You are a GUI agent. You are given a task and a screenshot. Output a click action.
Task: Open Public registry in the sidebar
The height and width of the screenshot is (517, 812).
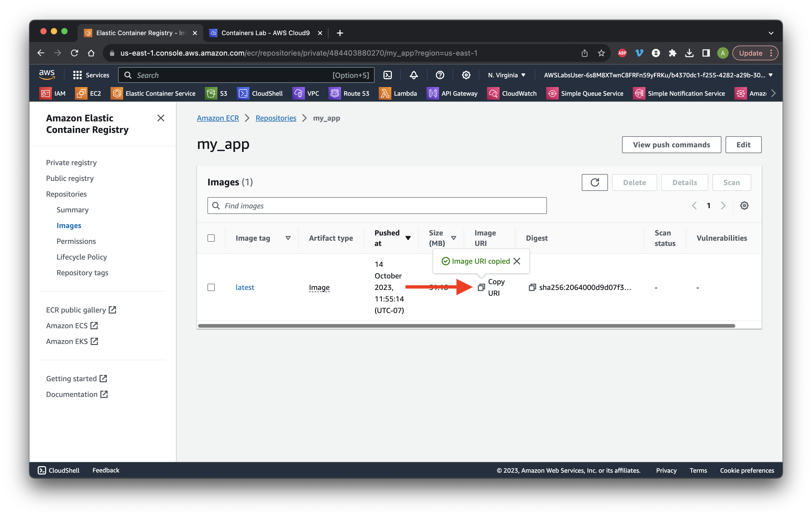[x=70, y=178]
